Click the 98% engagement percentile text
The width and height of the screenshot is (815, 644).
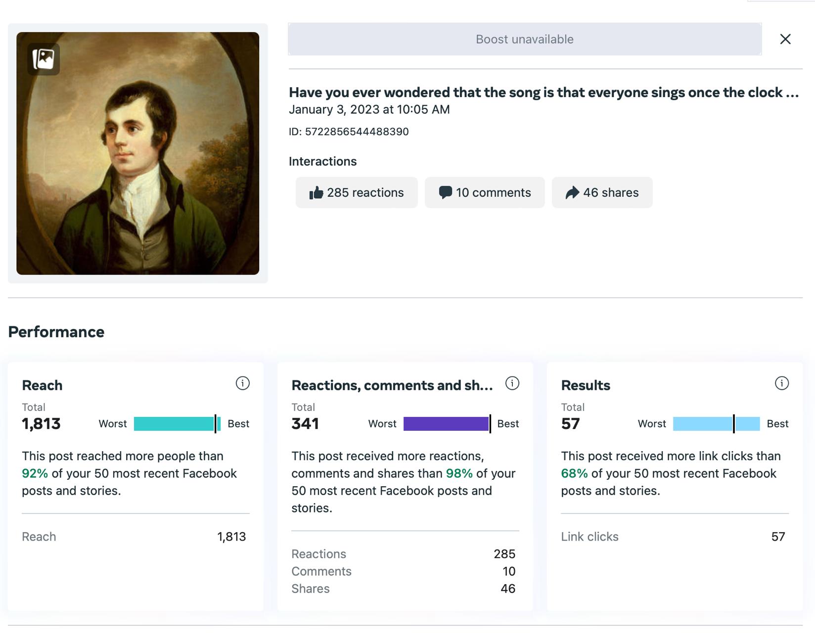click(459, 473)
